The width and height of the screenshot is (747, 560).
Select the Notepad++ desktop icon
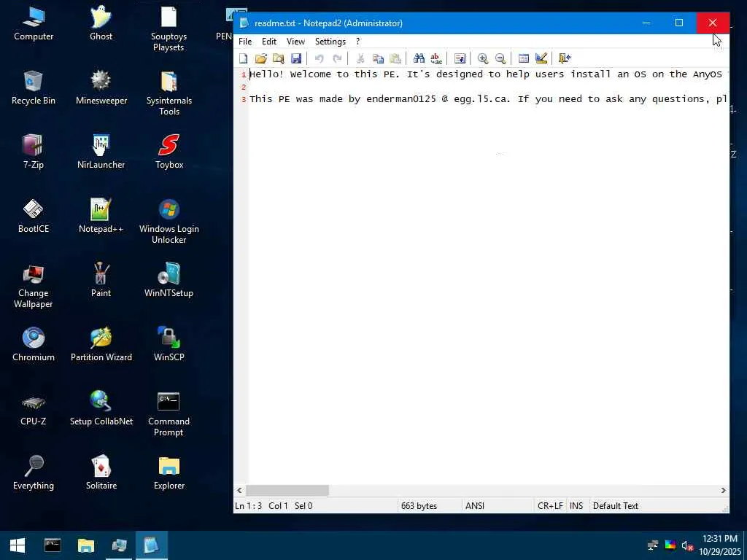[x=101, y=217]
